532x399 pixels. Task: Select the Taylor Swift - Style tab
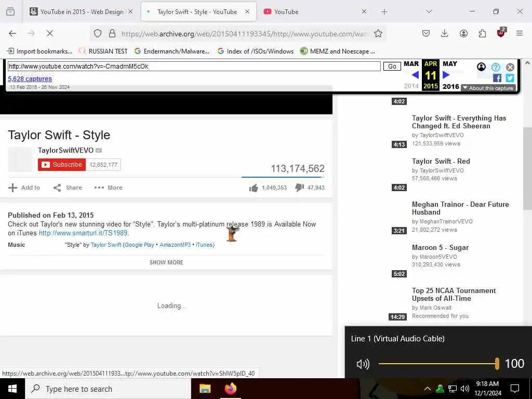tap(197, 12)
